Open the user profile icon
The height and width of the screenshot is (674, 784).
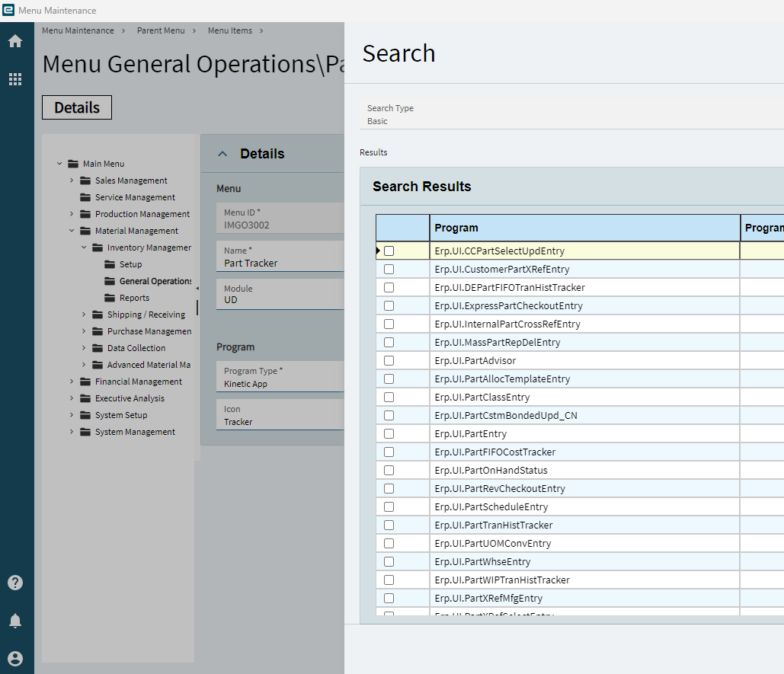coord(15,659)
